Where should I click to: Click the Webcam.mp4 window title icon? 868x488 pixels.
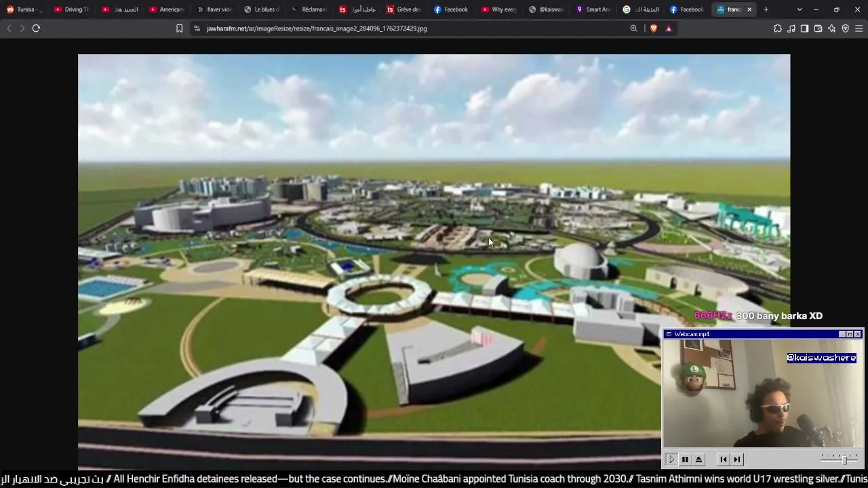pos(669,334)
